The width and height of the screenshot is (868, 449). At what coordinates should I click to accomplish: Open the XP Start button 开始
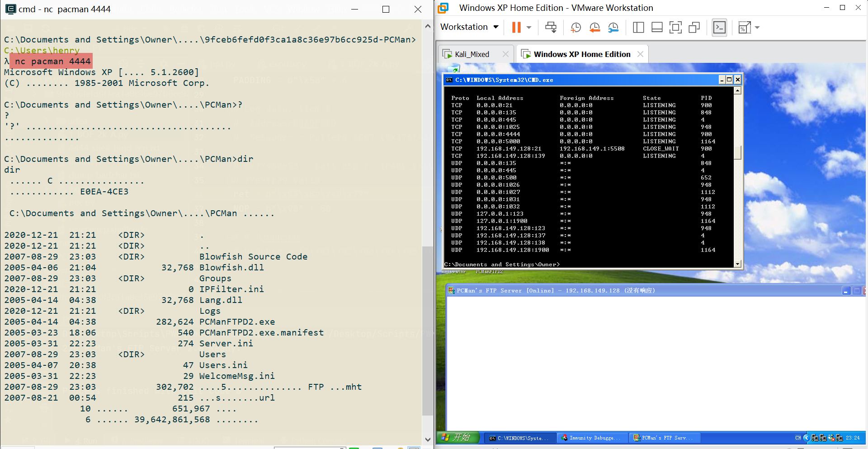pos(458,438)
